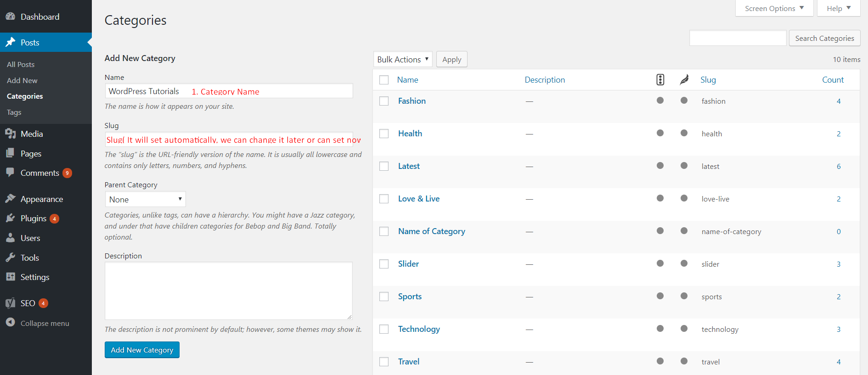This screenshot has height=375, width=868.
Task: Click the Apply button
Action: pyautogui.click(x=452, y=59)
